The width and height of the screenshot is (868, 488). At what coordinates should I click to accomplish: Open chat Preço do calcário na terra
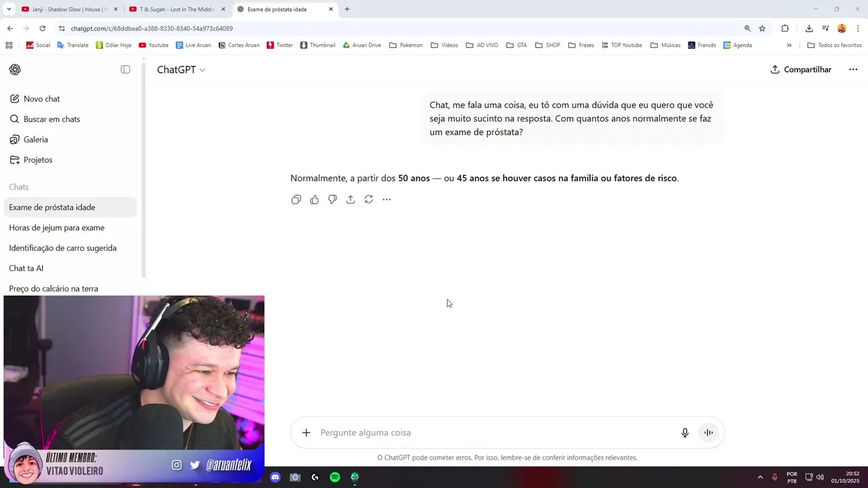71,289
